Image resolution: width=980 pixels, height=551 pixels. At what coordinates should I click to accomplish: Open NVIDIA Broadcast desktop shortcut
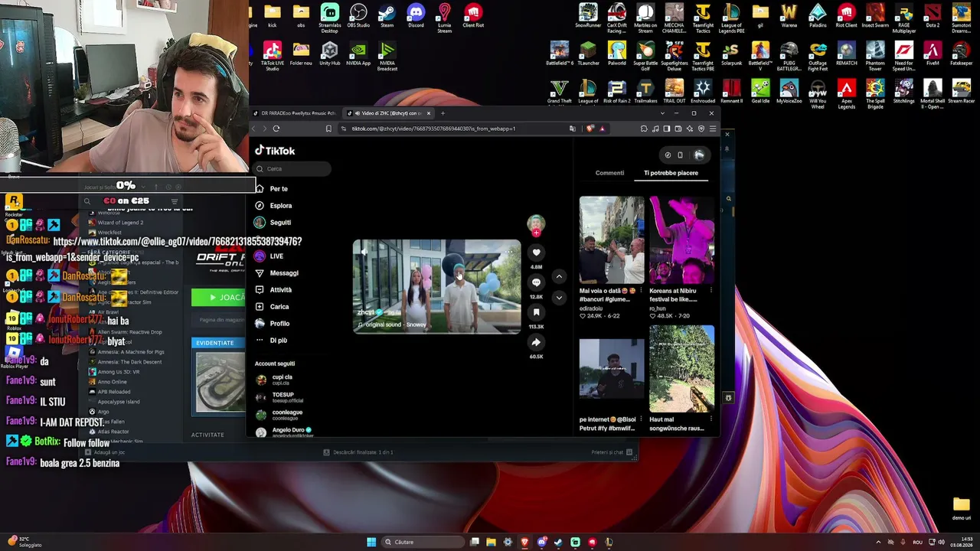click(x=387, y=55)
